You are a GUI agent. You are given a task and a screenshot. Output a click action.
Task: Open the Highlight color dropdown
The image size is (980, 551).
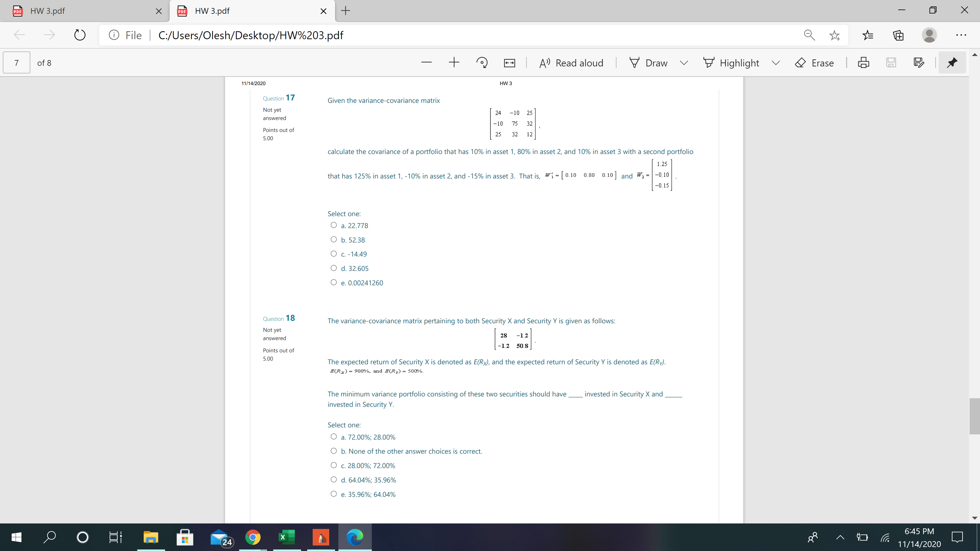pyautogui.click(x=776, y=63)
